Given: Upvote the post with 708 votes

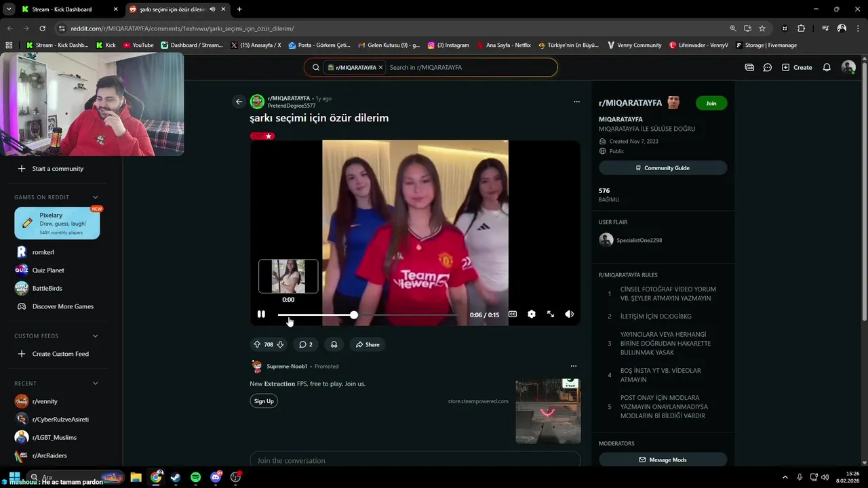Looking at the screenshot, I should (x=257, y=344).
